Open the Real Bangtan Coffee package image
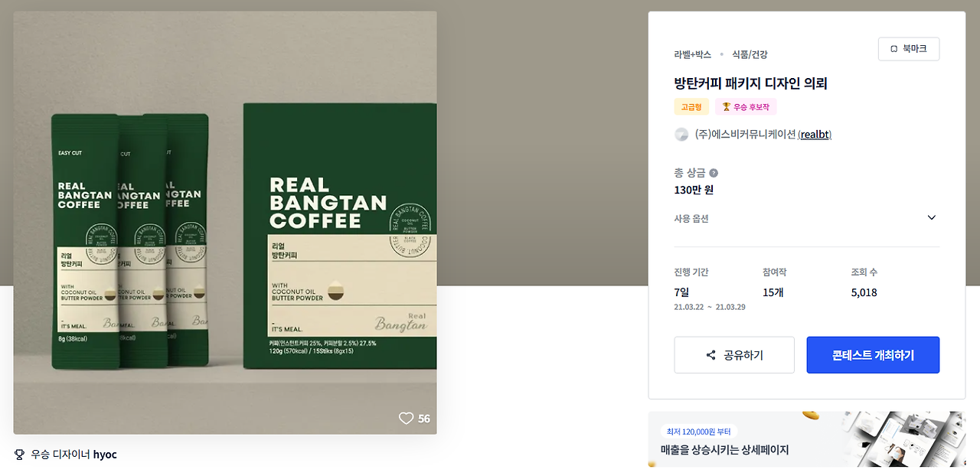 (225, 223)
